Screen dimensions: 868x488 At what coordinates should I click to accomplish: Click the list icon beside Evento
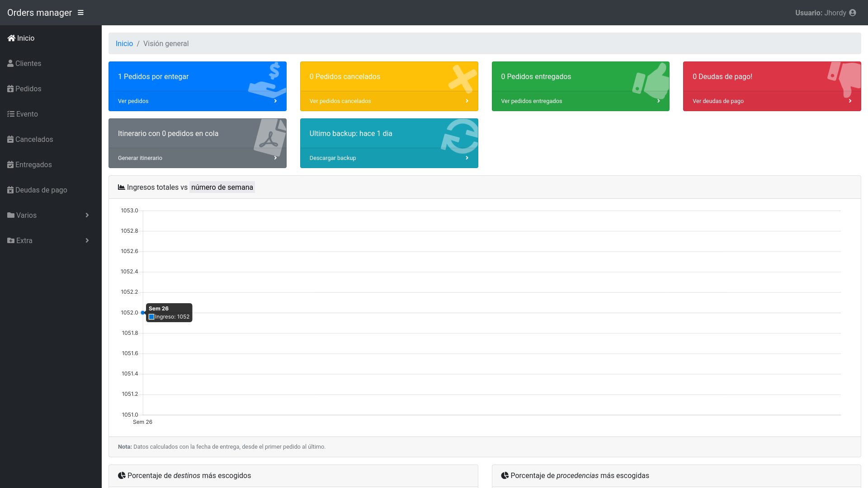pos(11,114)
